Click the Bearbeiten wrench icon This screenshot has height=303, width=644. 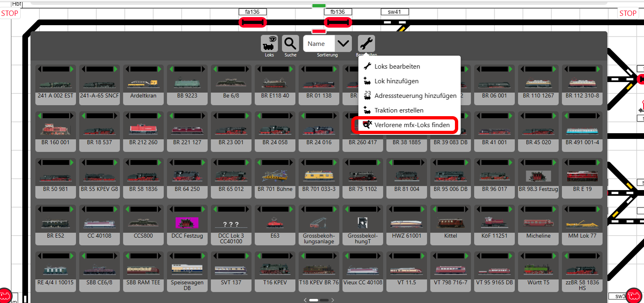[x=366, y=43]
